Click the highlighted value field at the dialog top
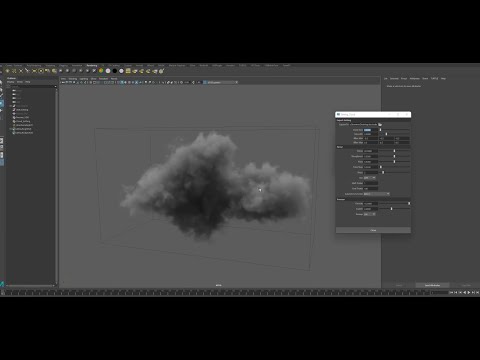 [x=371, y=130]
